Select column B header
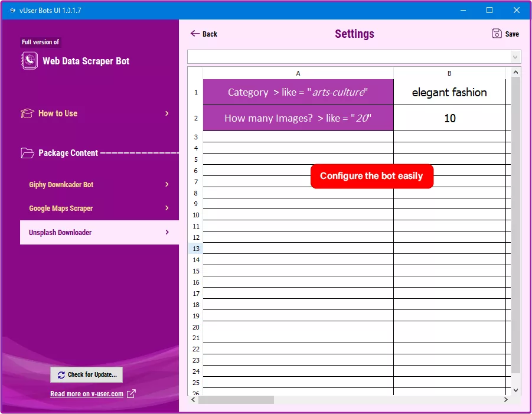 [x=449, y=73]
